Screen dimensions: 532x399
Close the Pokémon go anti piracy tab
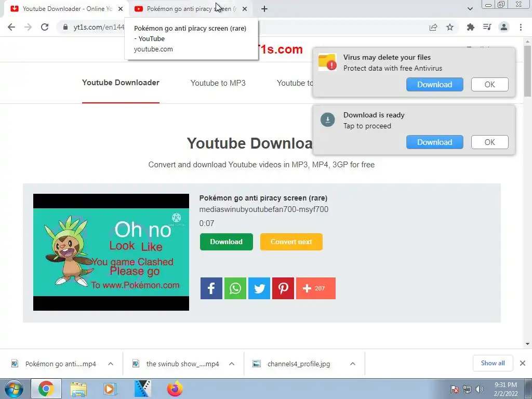click(x=245, y=9)
